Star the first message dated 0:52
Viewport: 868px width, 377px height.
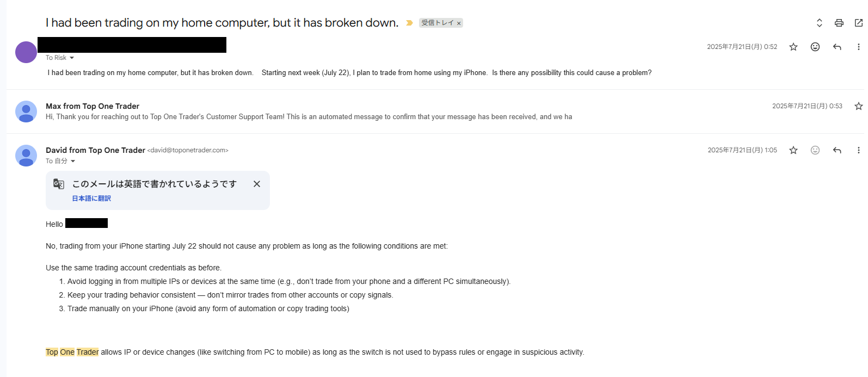coord(793,47)
